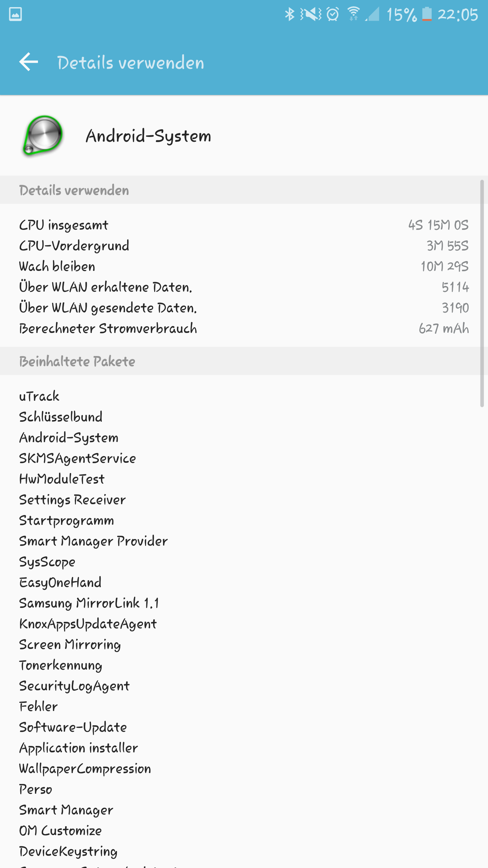
Task: Tap the battery level icon
Action: click(427, 14)
